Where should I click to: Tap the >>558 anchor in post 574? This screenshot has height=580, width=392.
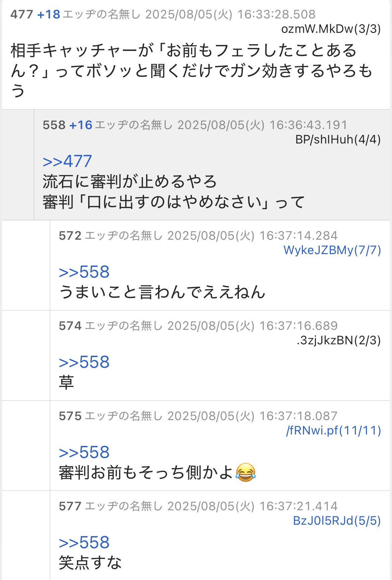(84, 362)
